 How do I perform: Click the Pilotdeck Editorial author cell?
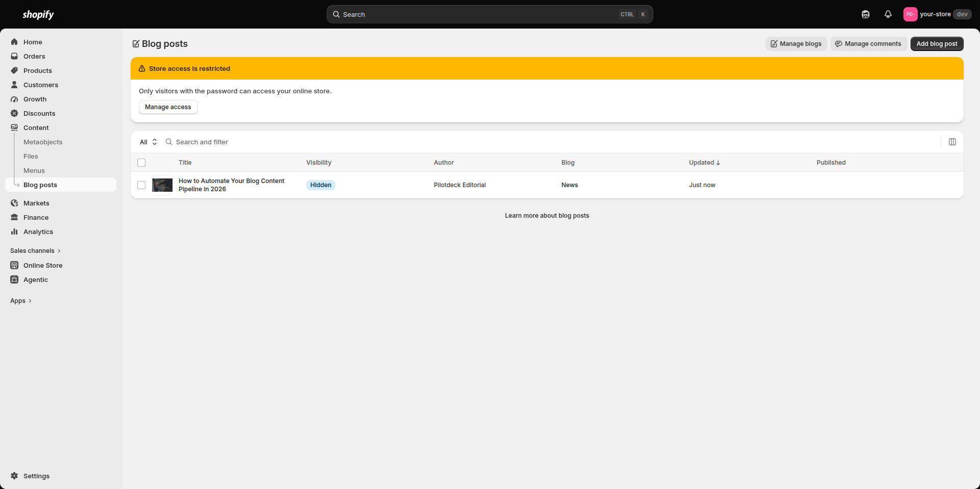coord(460,185)
